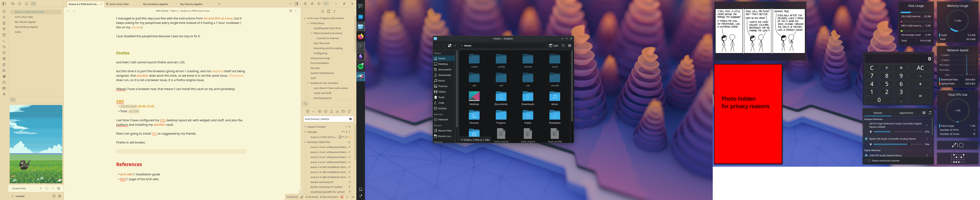
Task: Click the Git commit checkmark icon
Action: point(313,111)
